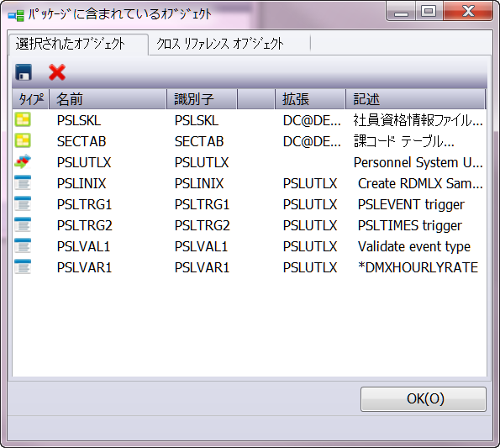Click the function icon for PSLTRG1
Screen dimensions: 500x448
23,203
